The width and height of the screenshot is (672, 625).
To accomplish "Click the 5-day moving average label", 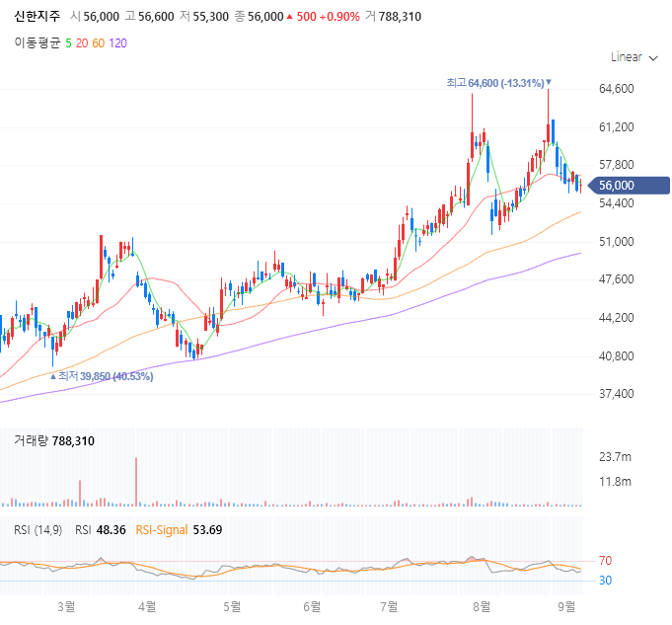I will 68,43.
